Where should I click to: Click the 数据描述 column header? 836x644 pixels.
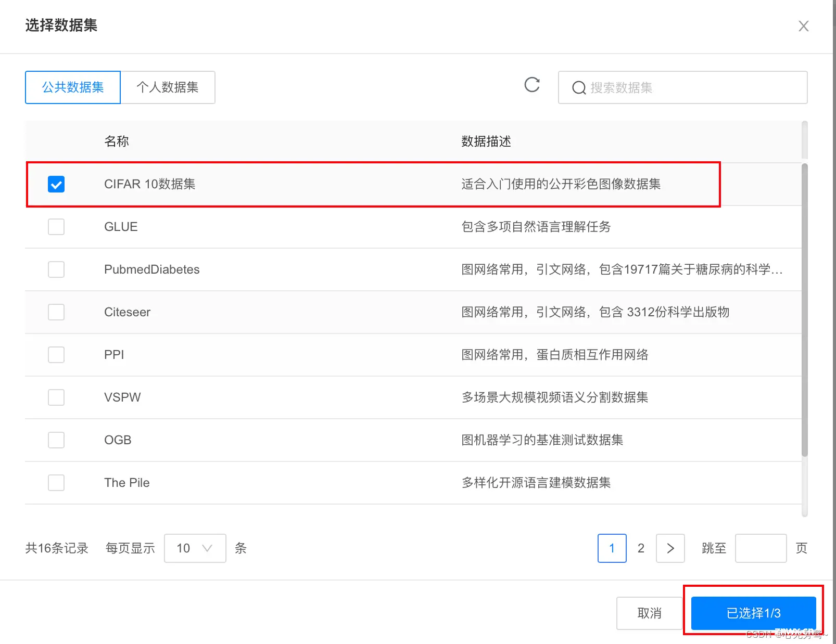click(486, 141)
